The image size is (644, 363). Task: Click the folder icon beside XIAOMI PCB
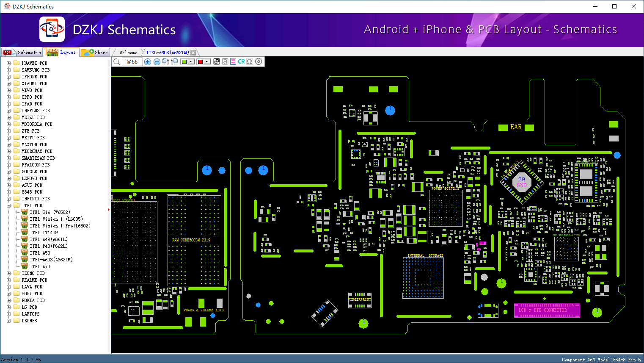17,83
